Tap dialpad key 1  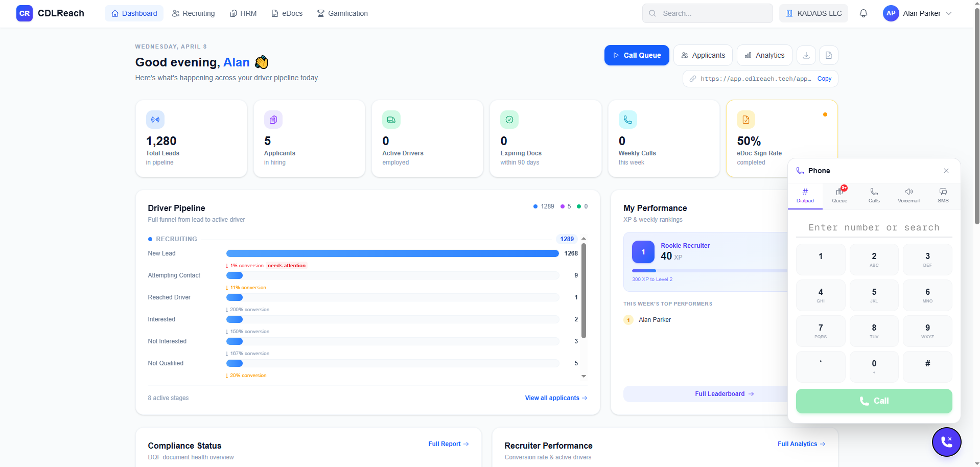point(821,260)
